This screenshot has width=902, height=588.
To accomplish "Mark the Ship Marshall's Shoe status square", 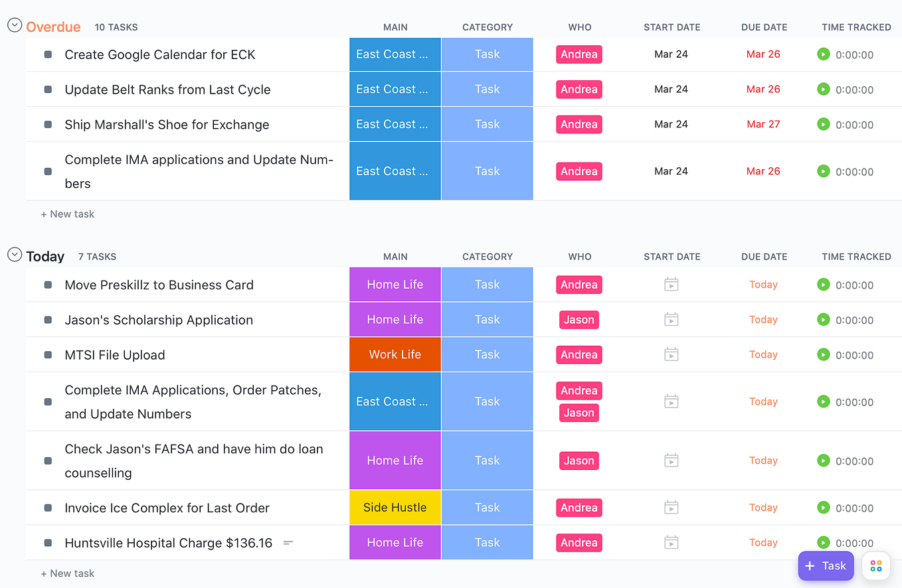I will click(x=46, y=124).
